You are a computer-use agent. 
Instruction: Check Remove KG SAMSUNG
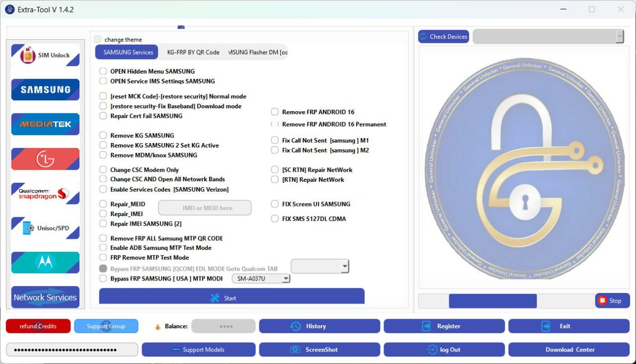point(103,135)
